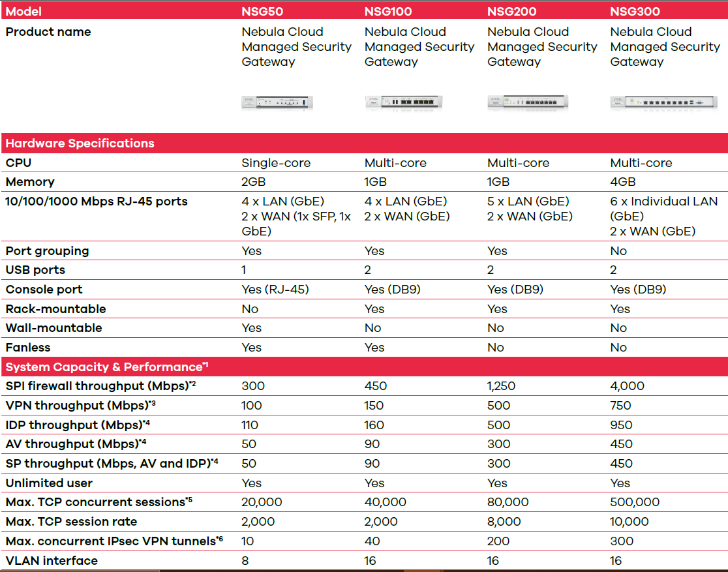The width and height of the screenshot is (728, 572).
Task: Select the 5 x LAN (GbE) cell
Action: point(528,202)
